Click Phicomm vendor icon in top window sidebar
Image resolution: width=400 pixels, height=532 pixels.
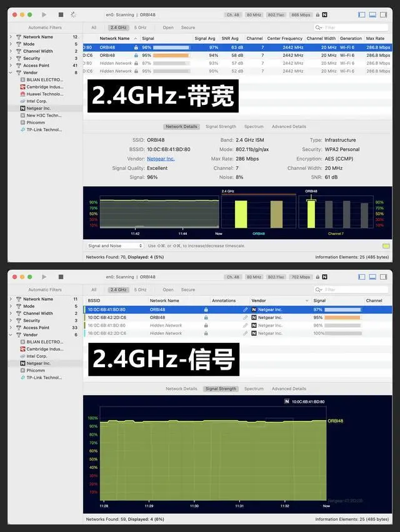pyautogui.click(x=22, y=122)
